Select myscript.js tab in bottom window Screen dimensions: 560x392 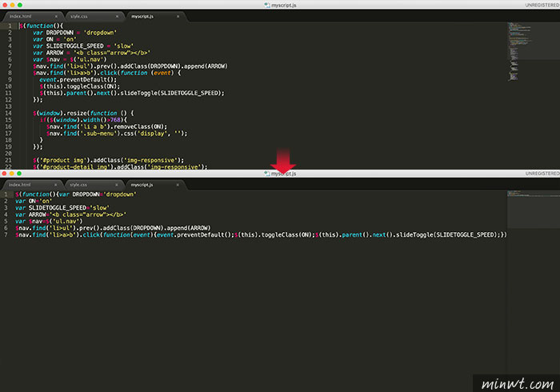142,185
